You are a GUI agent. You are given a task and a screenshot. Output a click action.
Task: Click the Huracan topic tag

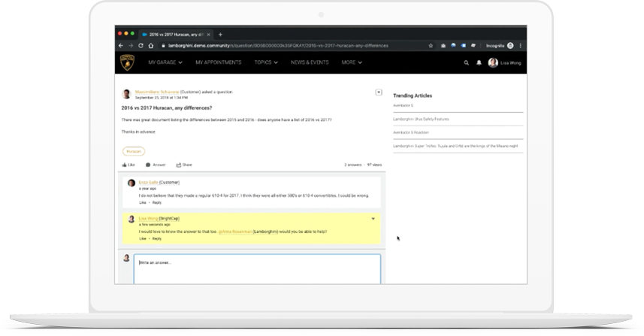(134, 151)
